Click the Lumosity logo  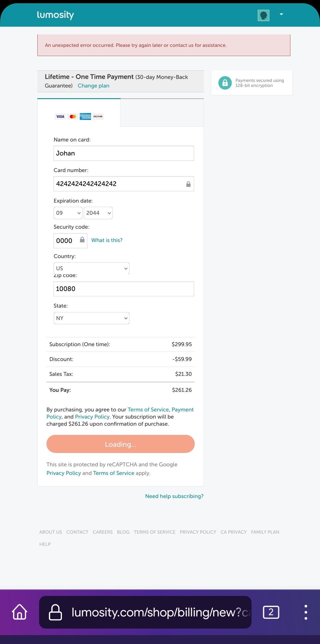[x=55, y=15]
